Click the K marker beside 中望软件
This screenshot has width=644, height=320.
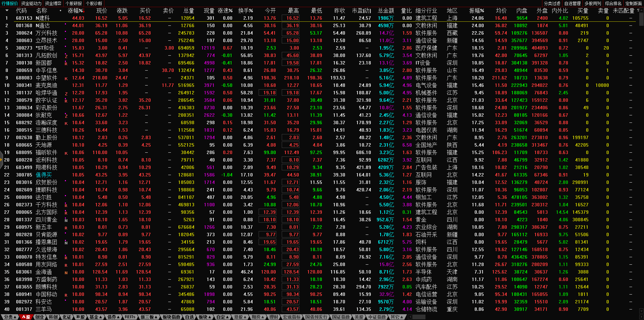(66, 78)
